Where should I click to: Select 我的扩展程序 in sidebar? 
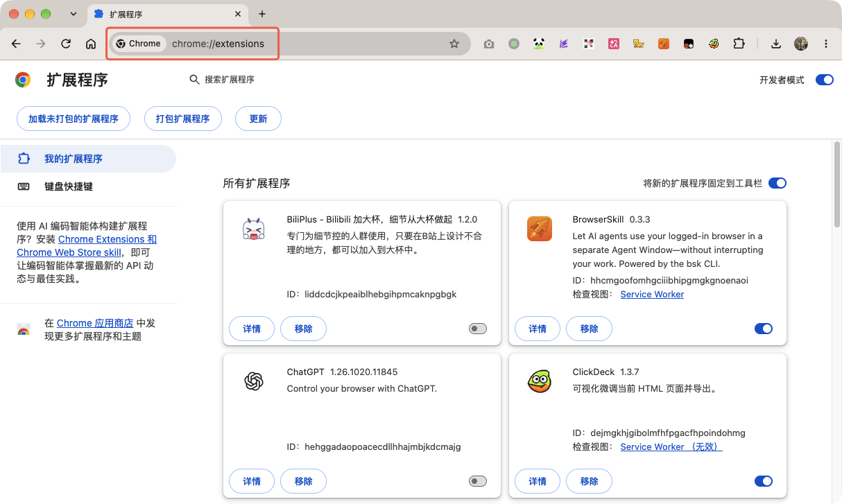pyautogui.click(x=88, y=159)
